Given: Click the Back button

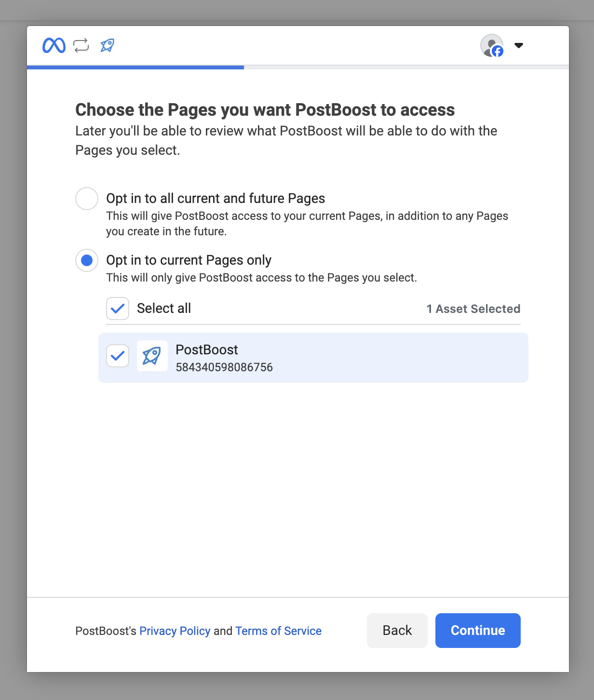Looking at the screenshot, I should point(397,631).
